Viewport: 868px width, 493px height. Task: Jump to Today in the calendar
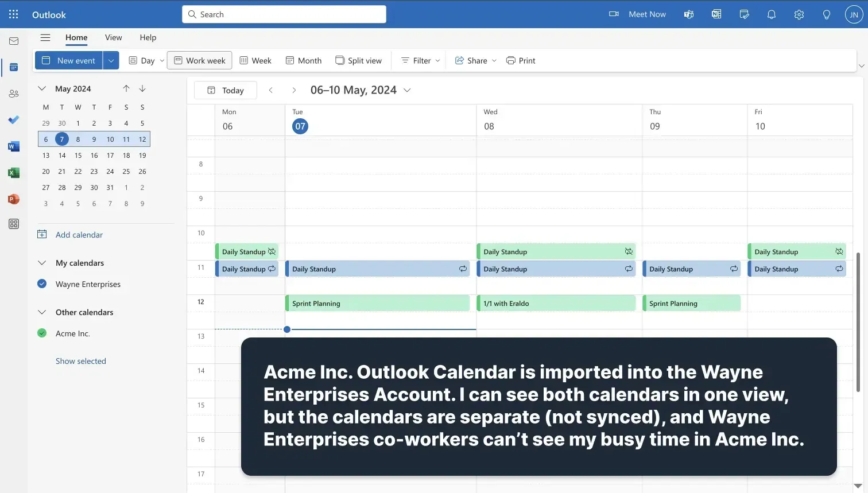tap(225, 90)
